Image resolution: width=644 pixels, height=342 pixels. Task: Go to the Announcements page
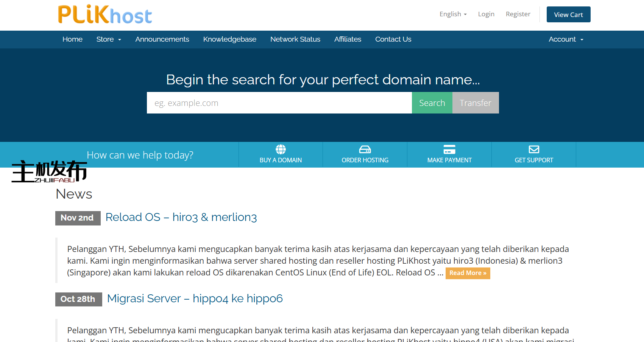click(x=162, y=39)
